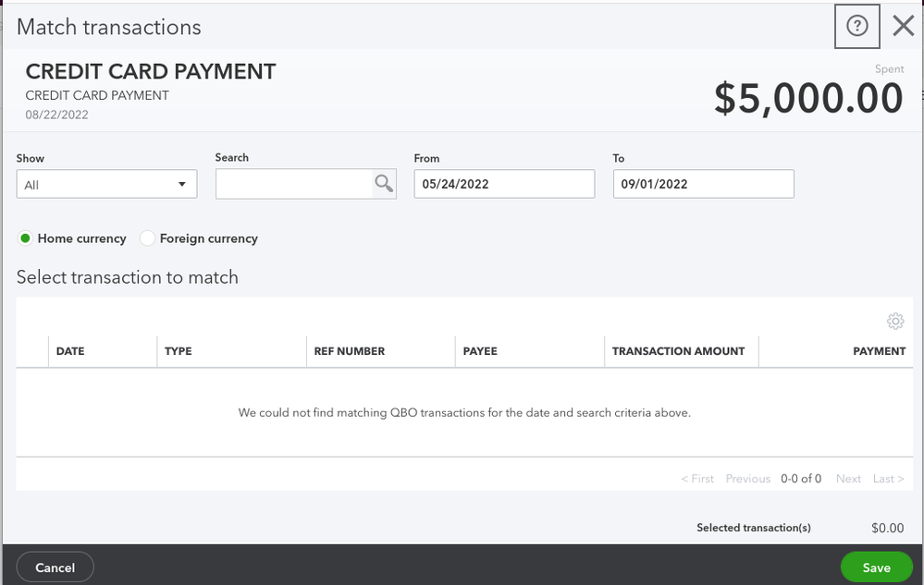
Task: Sort by the TYPE column header
Action: point(179,351)
